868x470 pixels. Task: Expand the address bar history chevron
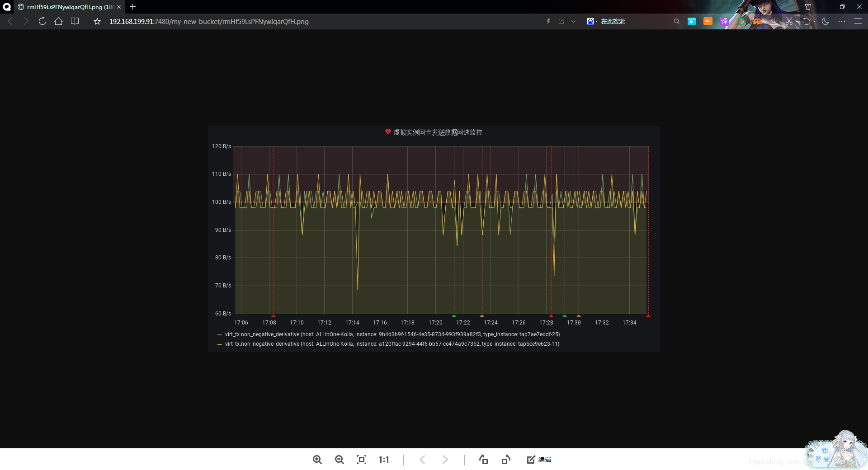click(573, 21)
